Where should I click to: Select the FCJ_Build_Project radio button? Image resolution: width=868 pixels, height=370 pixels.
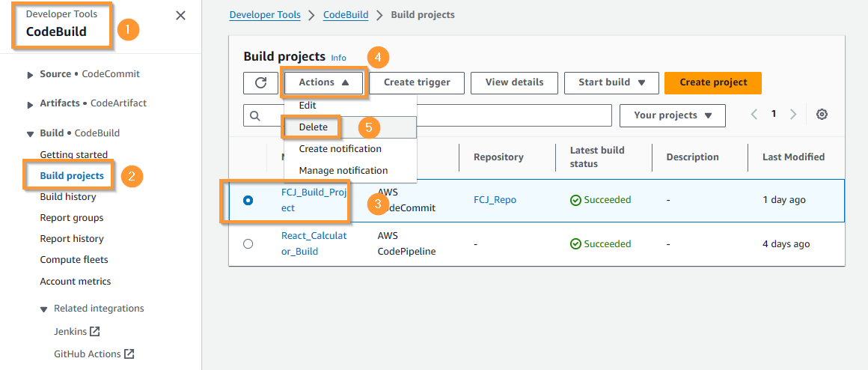tap(248, 201)
